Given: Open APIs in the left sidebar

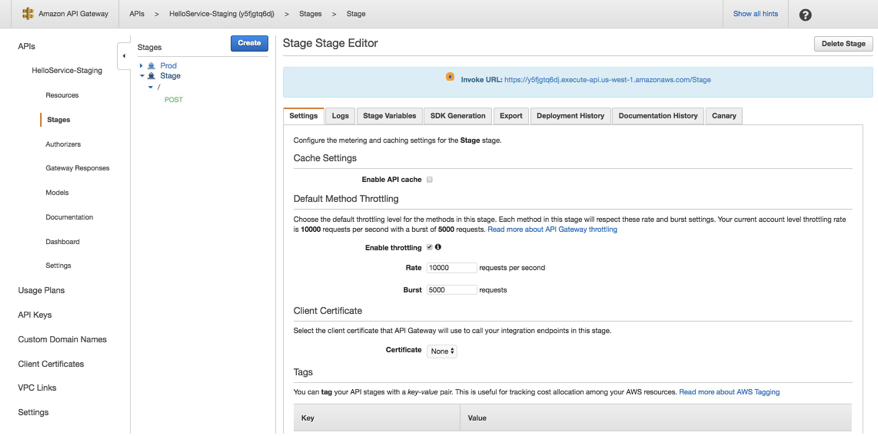Looking at the screenshot, I should point(27,46).
